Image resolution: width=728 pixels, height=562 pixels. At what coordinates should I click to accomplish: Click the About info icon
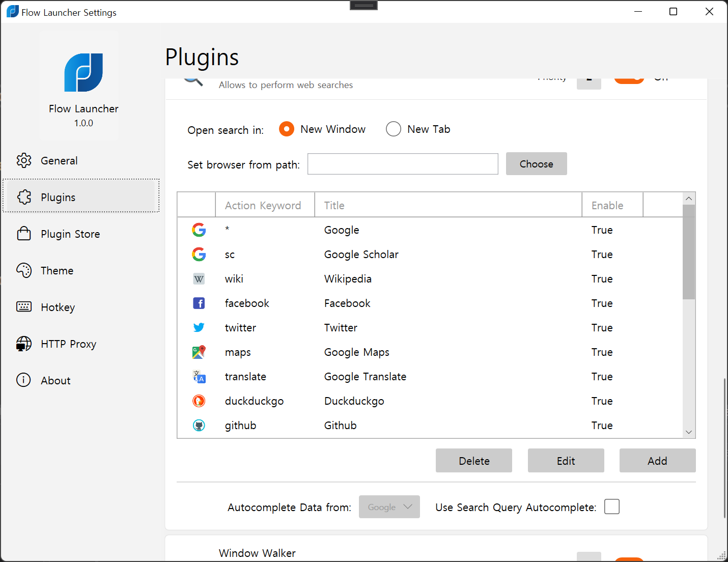tap(23, 380)
